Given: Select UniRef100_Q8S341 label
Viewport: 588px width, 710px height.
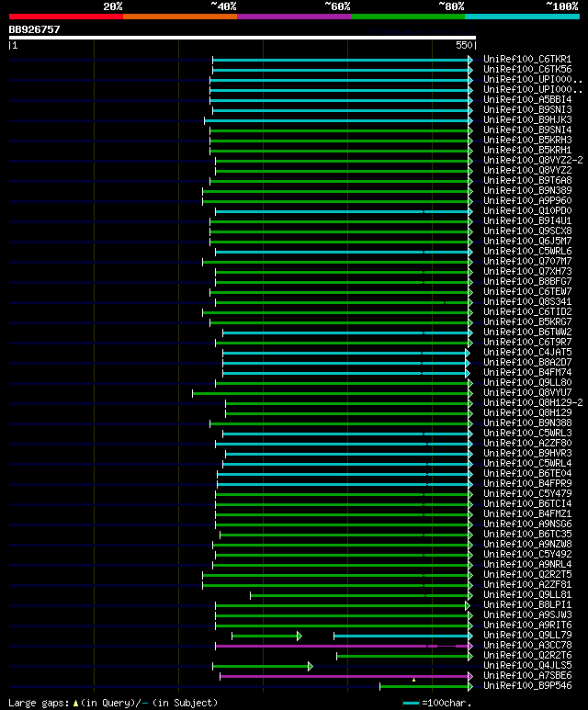Looking at the screenshot, I should [527, 302].
